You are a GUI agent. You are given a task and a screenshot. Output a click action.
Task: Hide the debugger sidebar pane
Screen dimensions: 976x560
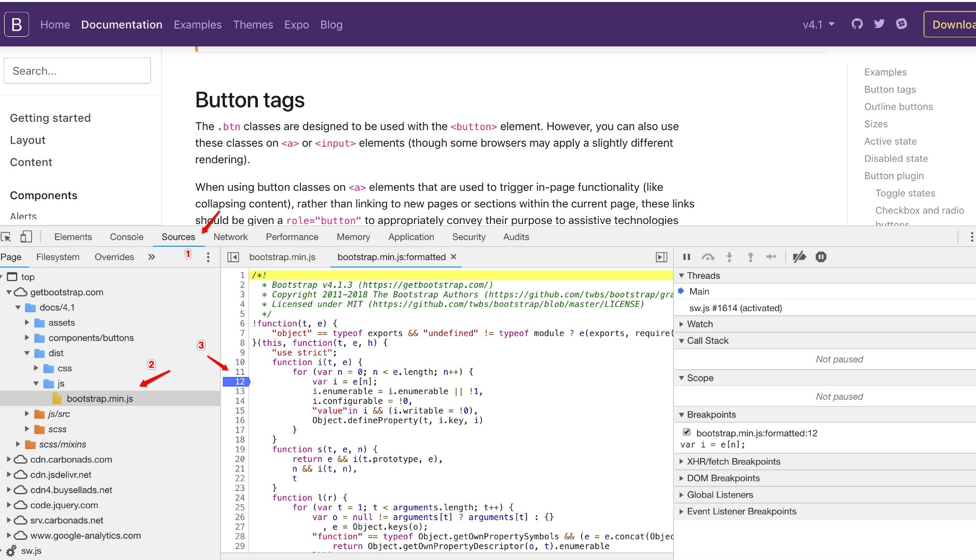pyautogui.click(x=662, y=257)
